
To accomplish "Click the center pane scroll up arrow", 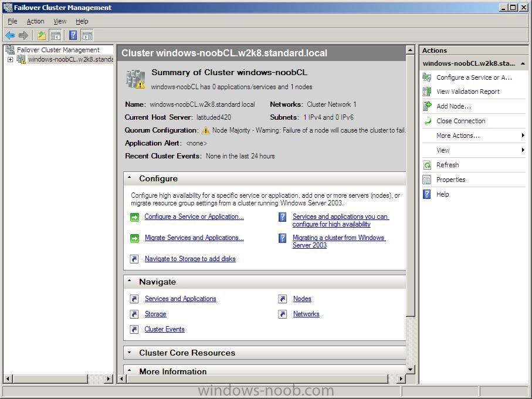I will [x=411, y=50].
